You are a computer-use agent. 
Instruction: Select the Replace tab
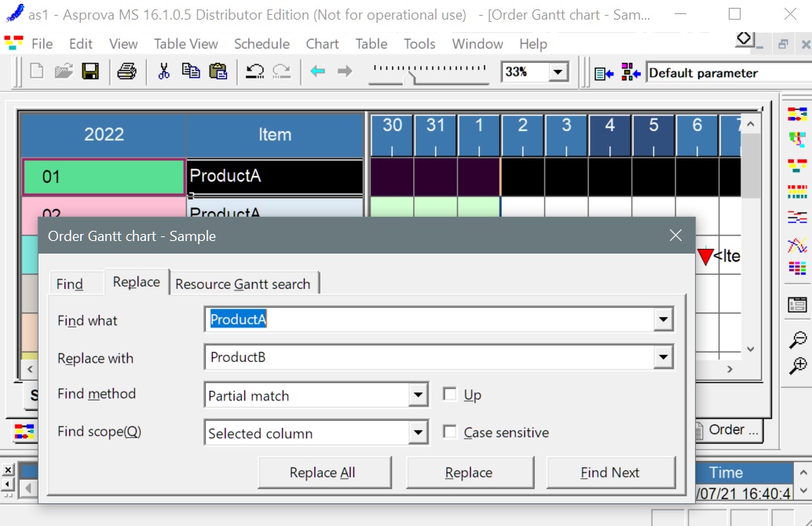(137, 282)
